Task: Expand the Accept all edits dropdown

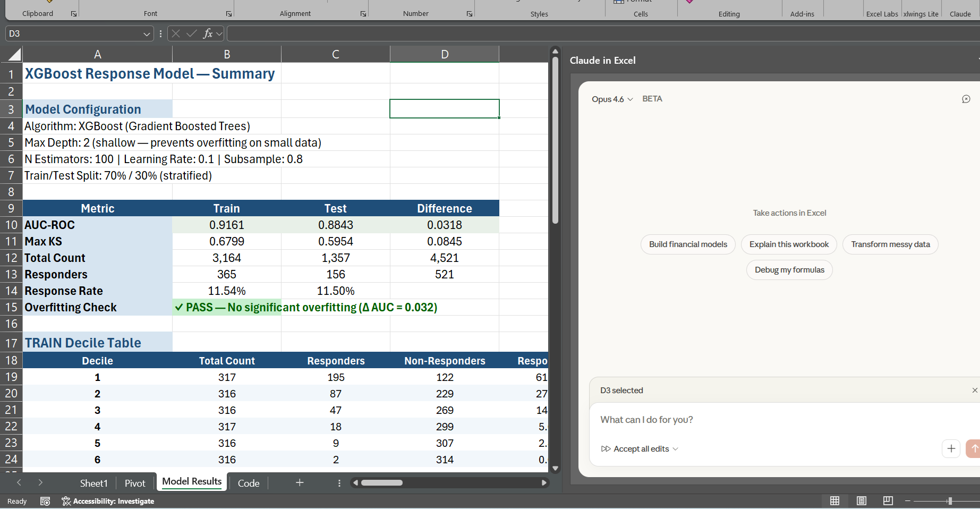Action: [x=676, y=449]
